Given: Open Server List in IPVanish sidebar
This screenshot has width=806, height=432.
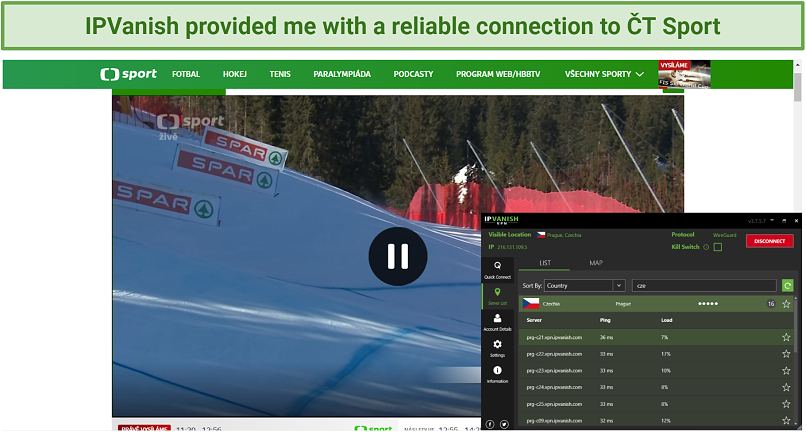Looking at the screenshot, I should [x=497, y=296].
